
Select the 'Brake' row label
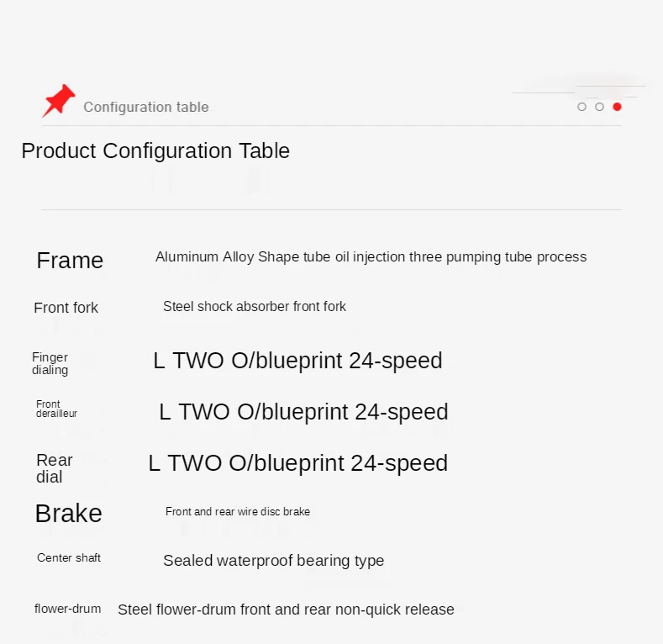[68, 514]
